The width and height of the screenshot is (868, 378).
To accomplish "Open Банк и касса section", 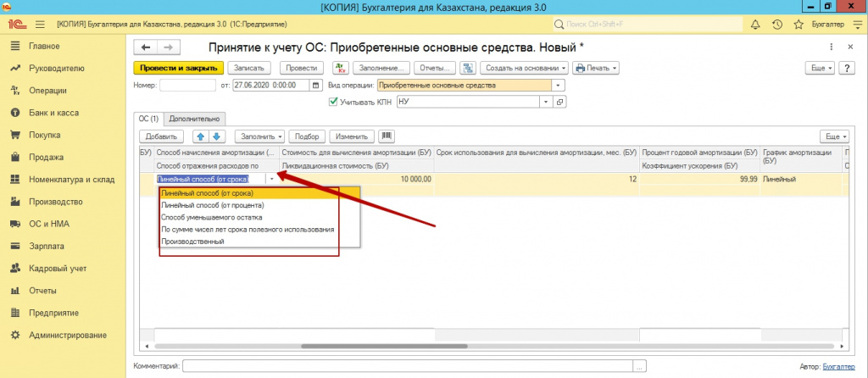I will click(x=53, y=113).
